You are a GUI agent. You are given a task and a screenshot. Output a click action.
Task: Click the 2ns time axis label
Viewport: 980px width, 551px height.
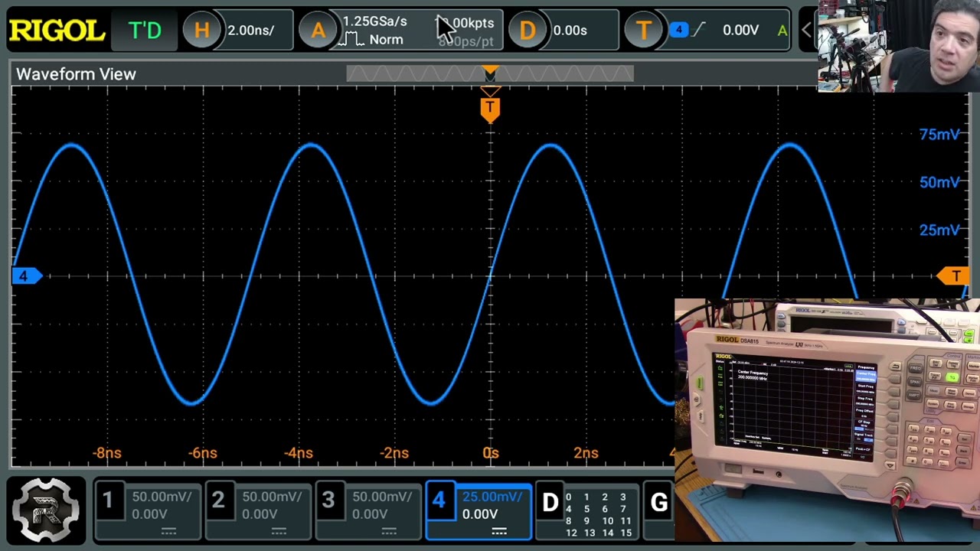point(586,453)
